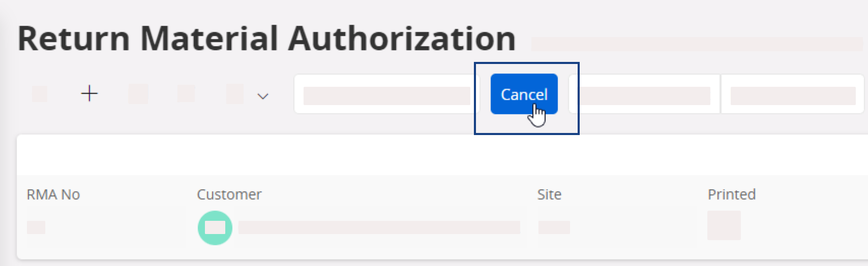868x266 pixels.
Task: Click the blurred button left of Cancel
Action: coord(387,95)
